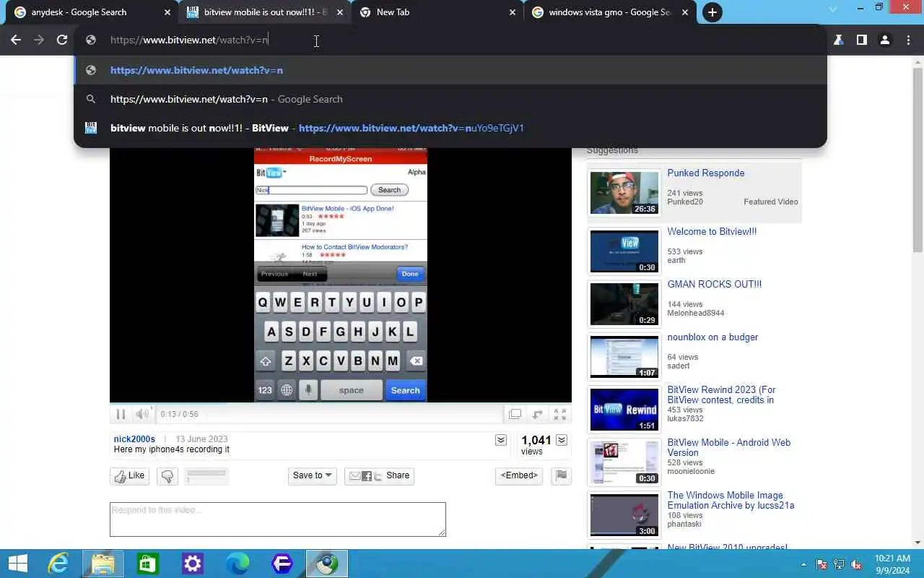
Task: Click the Share button
Action: pos(380,475)
